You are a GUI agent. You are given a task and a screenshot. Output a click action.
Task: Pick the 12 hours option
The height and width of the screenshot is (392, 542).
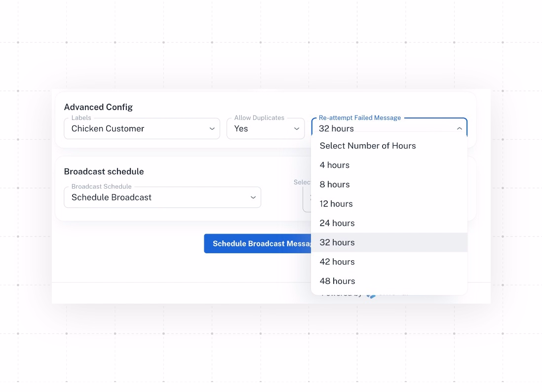point(389,204)
